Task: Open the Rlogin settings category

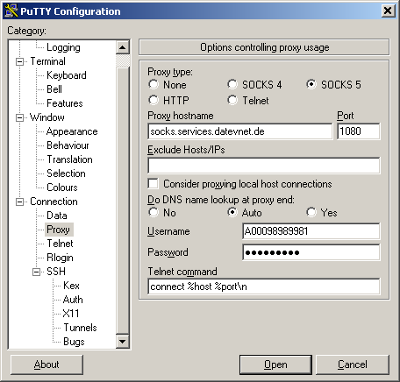Action: click(x=60, y=257)
